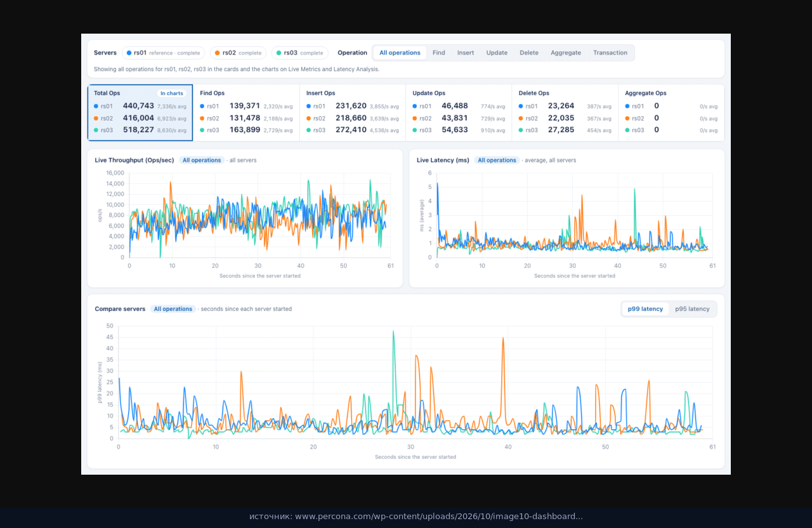Click the rs01 Find Ops value 139,371
This screenshot has height=528, width=812.
245,106
